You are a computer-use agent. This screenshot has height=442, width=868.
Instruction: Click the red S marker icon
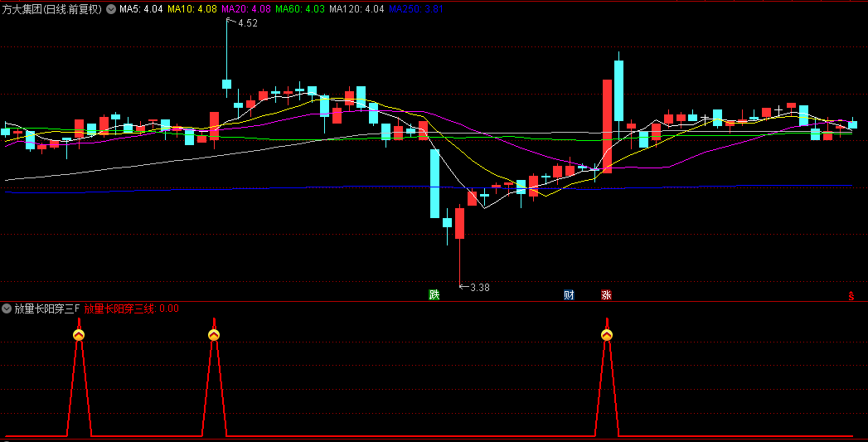point(851,296)
